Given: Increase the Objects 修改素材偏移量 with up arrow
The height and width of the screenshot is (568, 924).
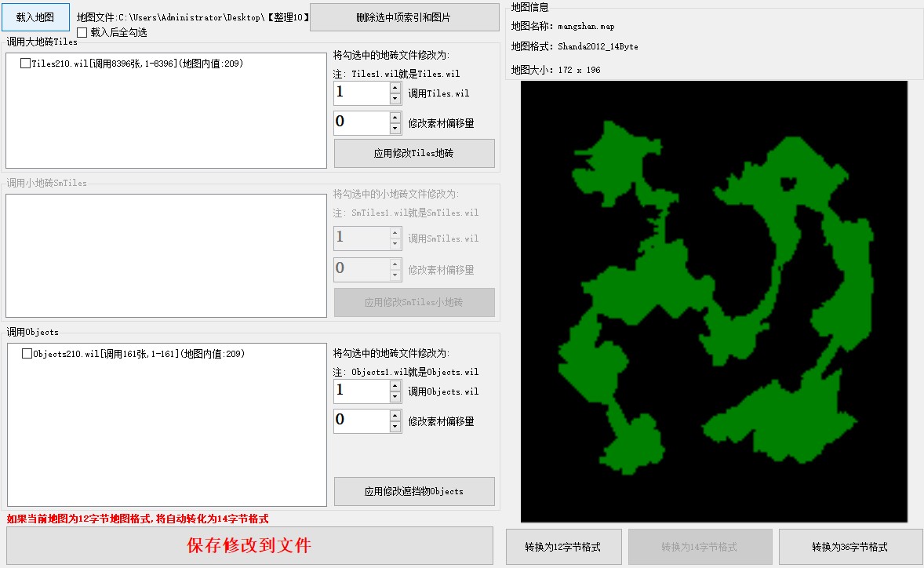Looking at the screenshot, I should [x=395, y=415].
